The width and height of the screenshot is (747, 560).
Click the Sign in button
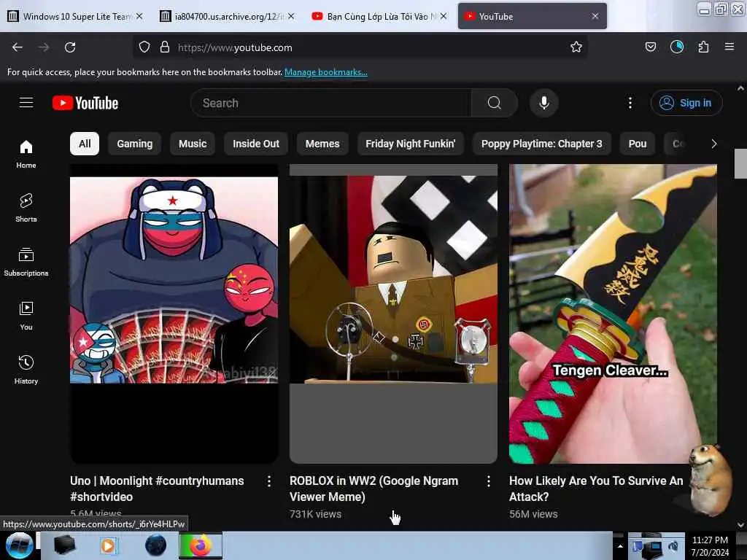[x=686, y=103]
